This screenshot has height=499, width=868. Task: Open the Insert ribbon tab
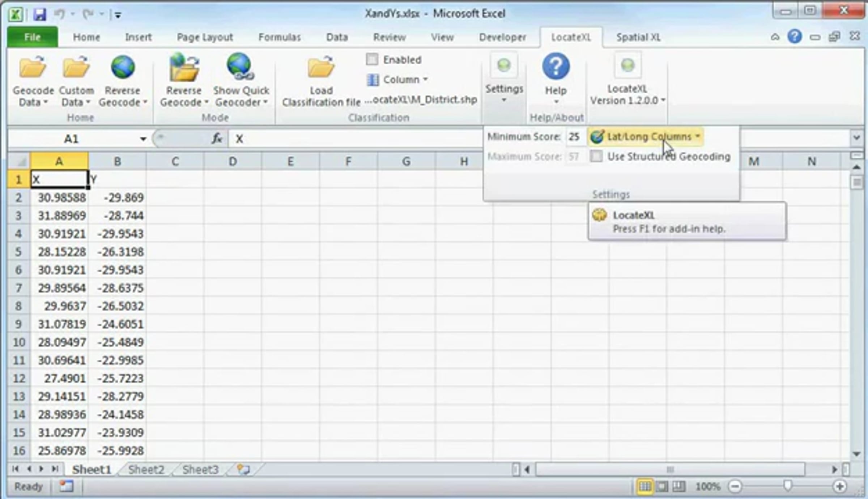point(138,37)
